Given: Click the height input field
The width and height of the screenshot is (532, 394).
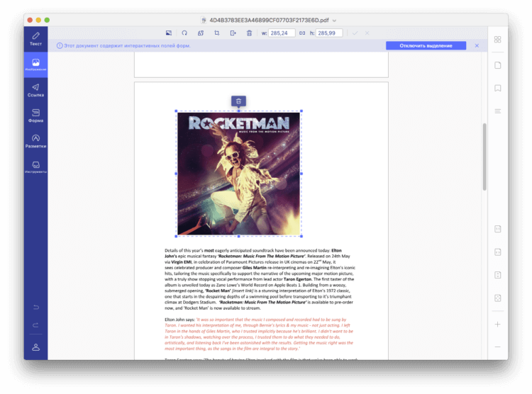Looking at the screenshot, I should [329, 33].
